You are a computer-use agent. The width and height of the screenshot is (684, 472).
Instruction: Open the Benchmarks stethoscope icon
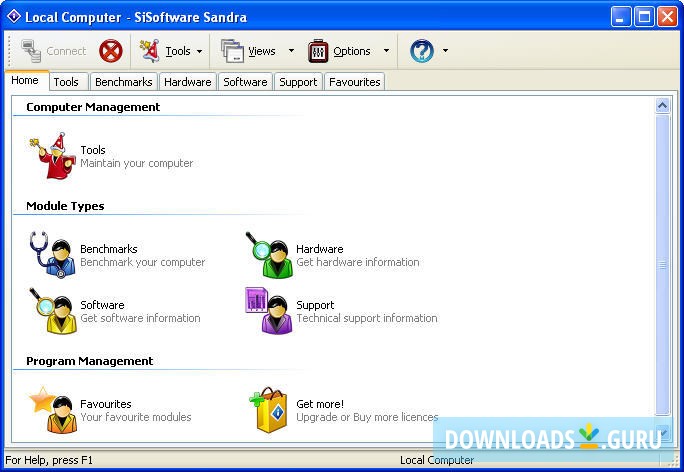pos(53,255)
